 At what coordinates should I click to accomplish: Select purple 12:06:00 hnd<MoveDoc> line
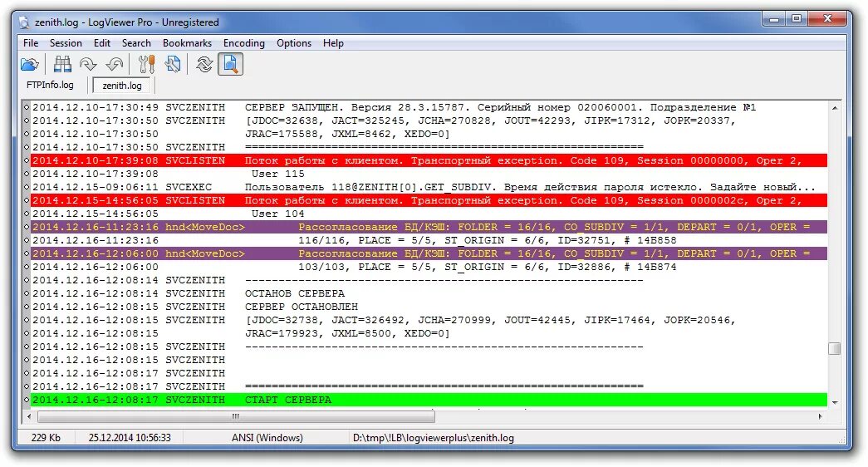[429, 253]
